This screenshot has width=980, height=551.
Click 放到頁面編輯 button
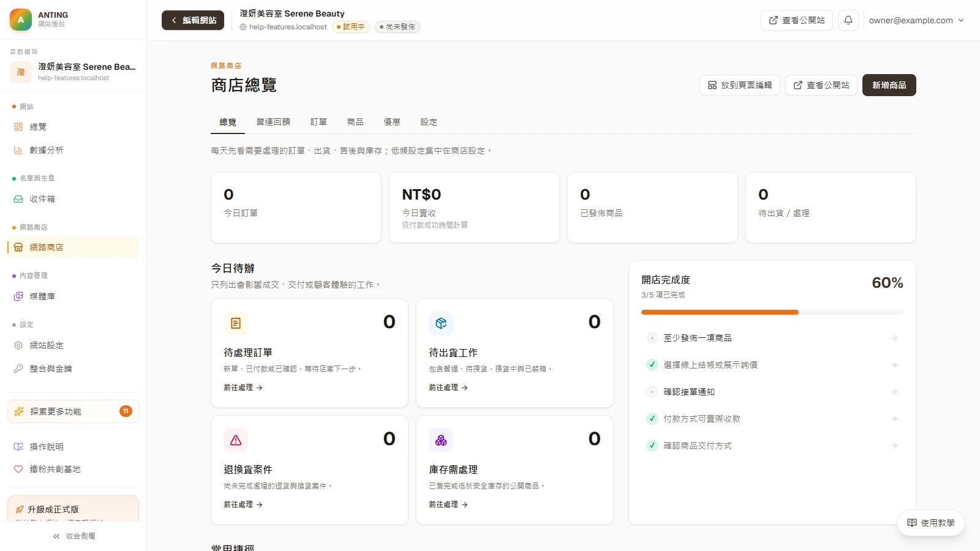(x=740, y=85)
